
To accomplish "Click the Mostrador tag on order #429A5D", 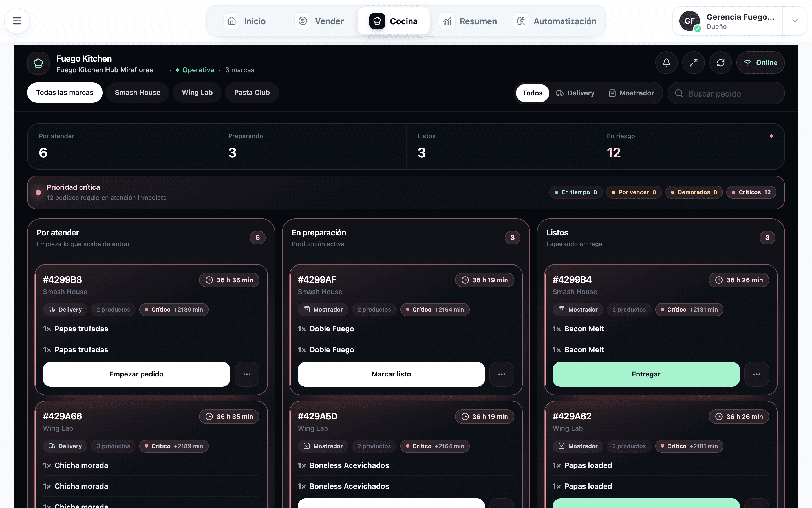I will 323,446.
